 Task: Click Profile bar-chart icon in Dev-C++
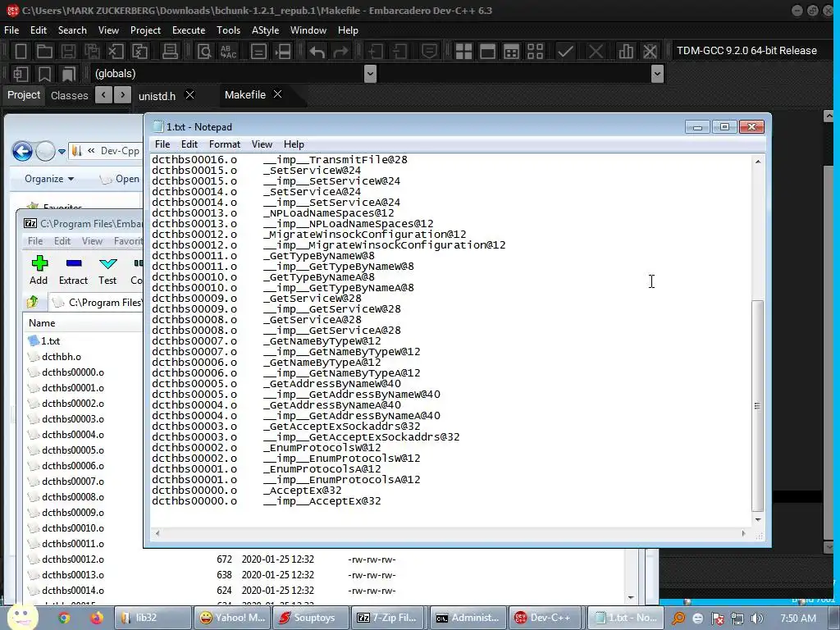tap(626, 51)
